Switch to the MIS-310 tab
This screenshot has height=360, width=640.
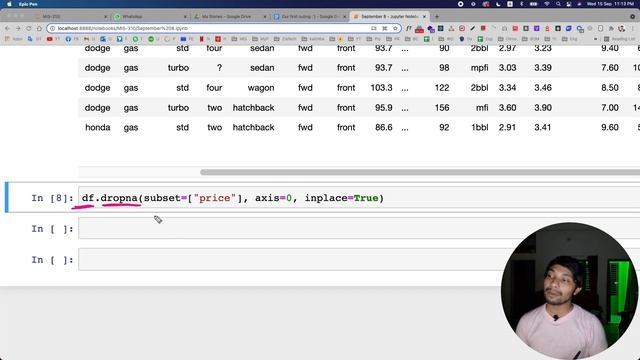[x=69, y=17]
